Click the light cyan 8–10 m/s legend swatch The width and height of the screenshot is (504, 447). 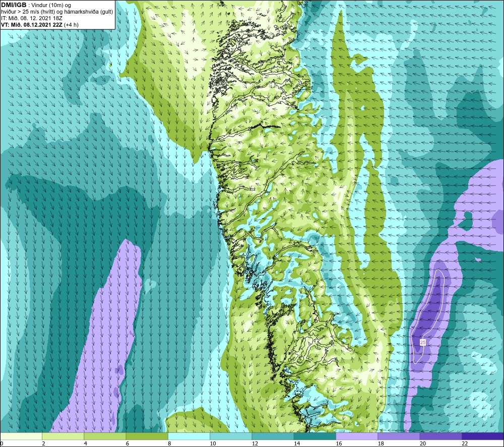coord(189,436)
